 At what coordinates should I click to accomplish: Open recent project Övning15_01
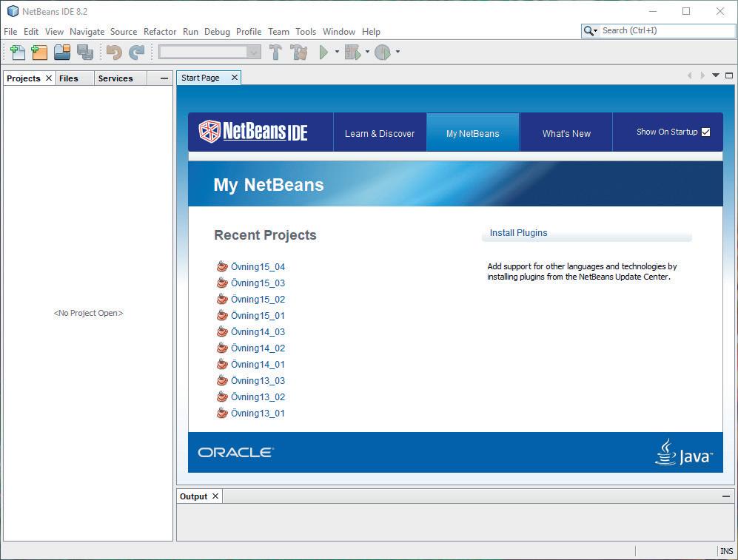(258, 315)
